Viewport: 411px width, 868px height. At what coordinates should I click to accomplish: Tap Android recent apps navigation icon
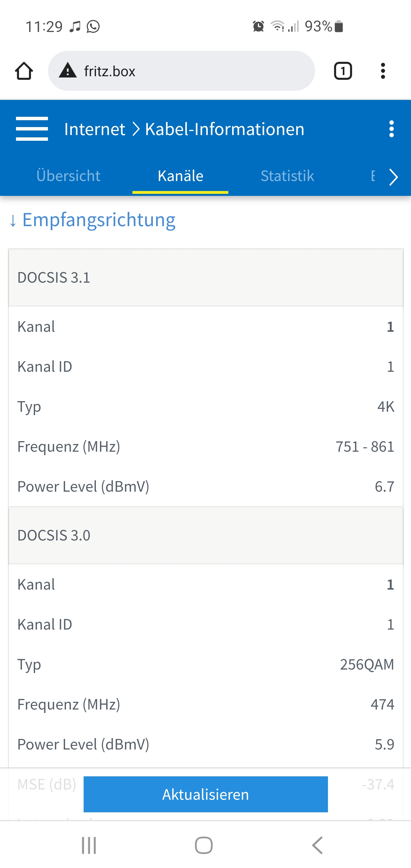tap(89, 845)
